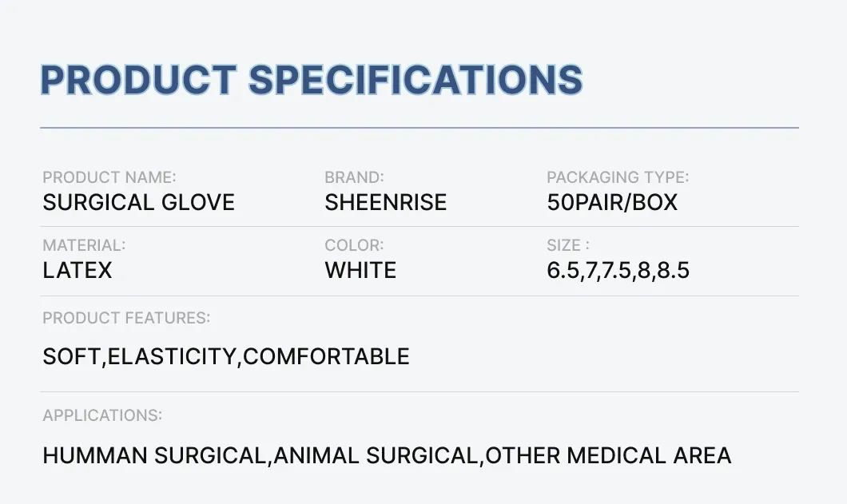This screenshot has width=847, height=504.
Task: Select the SOFT,ELASTICITY,COMFORTABLE features text
Action: [x=226, y=356]
